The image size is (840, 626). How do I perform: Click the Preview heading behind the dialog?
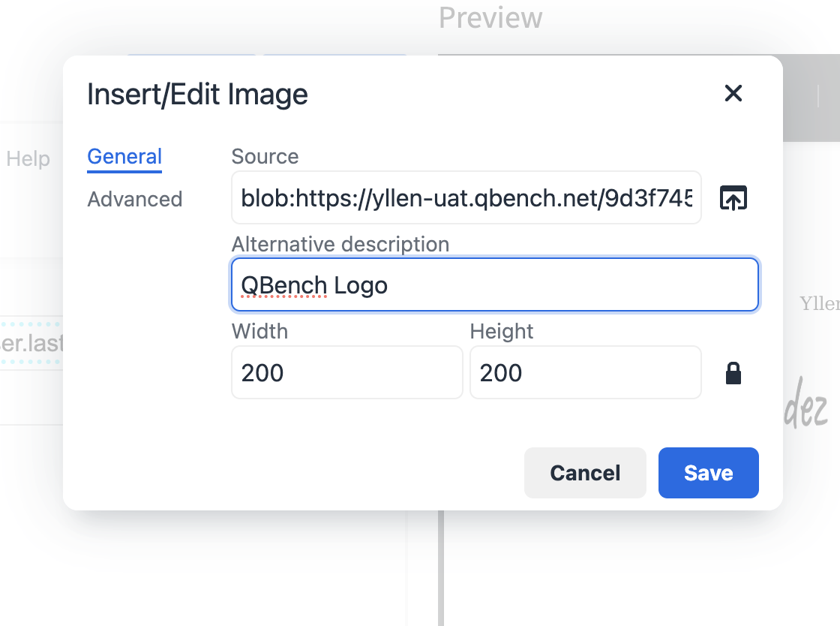490,17
